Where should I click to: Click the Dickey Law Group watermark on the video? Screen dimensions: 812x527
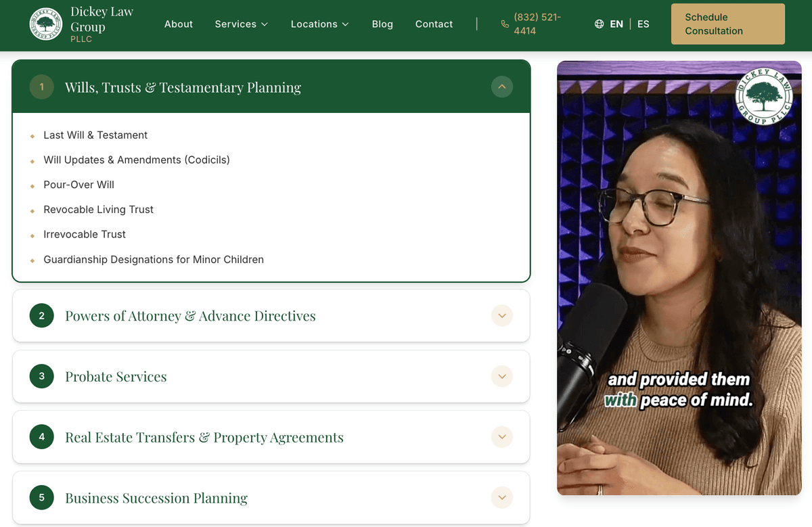click(x=764, y=96)
